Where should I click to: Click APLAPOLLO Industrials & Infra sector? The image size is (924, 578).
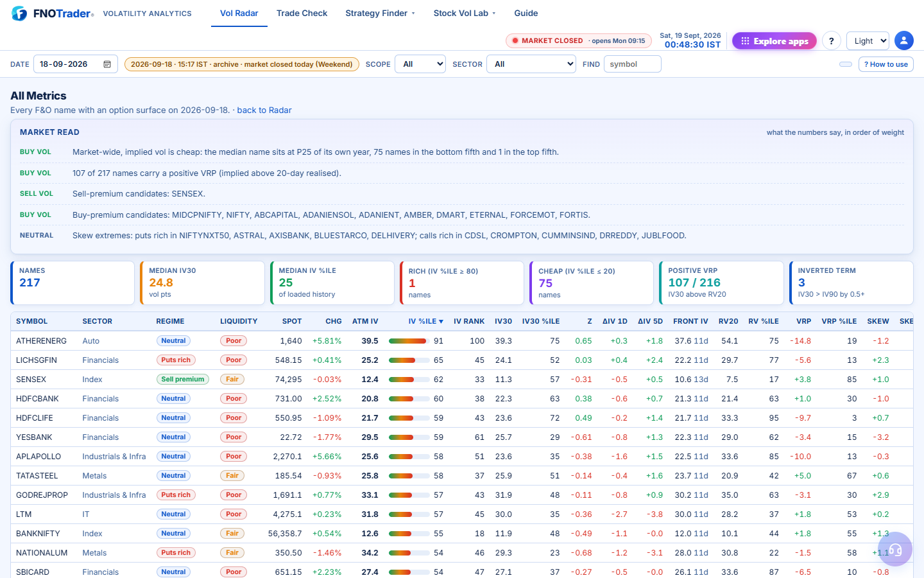pyautogui.click(x=114, y=457)
